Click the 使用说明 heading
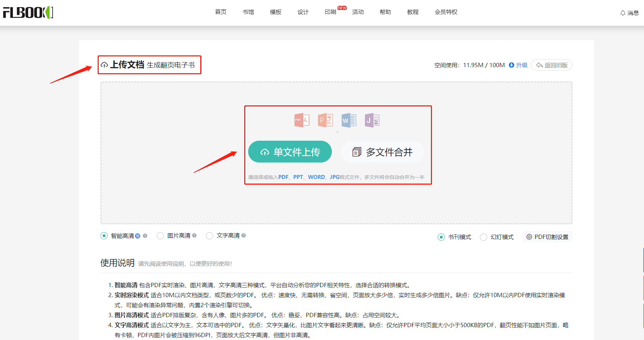 click(117, 263)
